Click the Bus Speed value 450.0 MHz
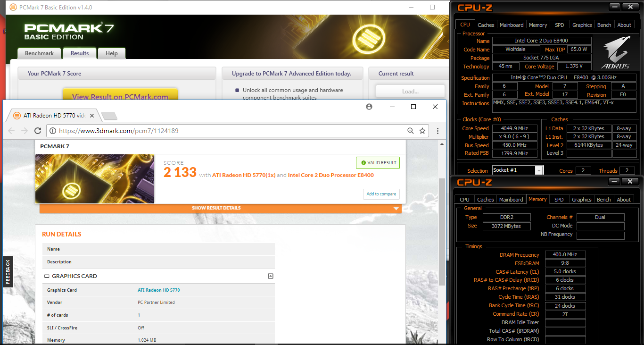The width and height of the screenshot is (644, 345). [x=514, y=145]
